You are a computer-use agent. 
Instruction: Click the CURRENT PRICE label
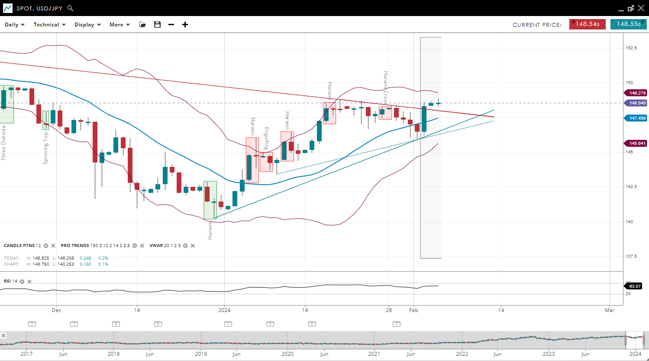click(537, 25)
